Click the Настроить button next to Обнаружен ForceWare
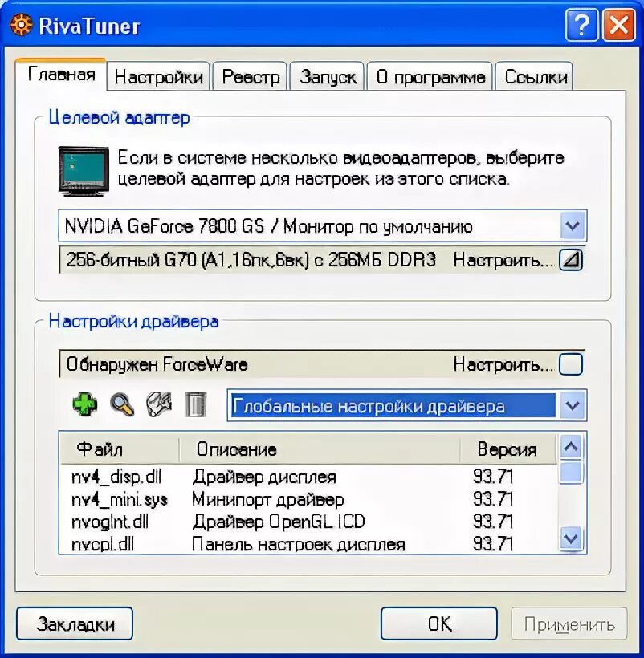This screenshot has height=658, width=644. coord(570,364)
